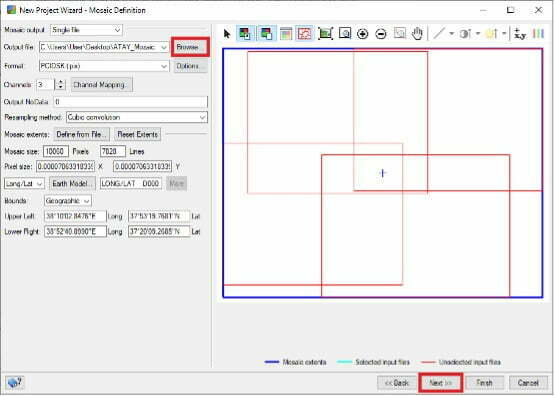
Task: Open the line tool dropdown arrow
Action: [x=451, y=34]
